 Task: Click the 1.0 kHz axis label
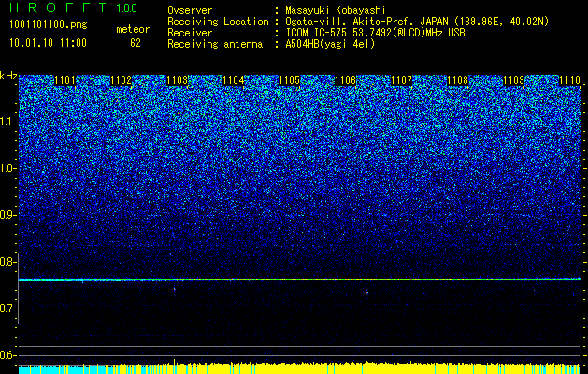[7, 168]
